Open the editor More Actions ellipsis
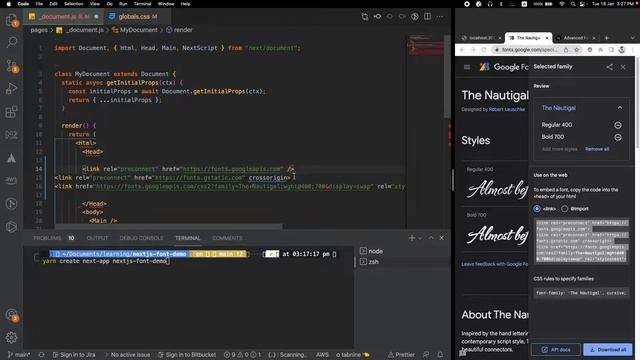This screenshot has width=640, height=360. [440, 16]
